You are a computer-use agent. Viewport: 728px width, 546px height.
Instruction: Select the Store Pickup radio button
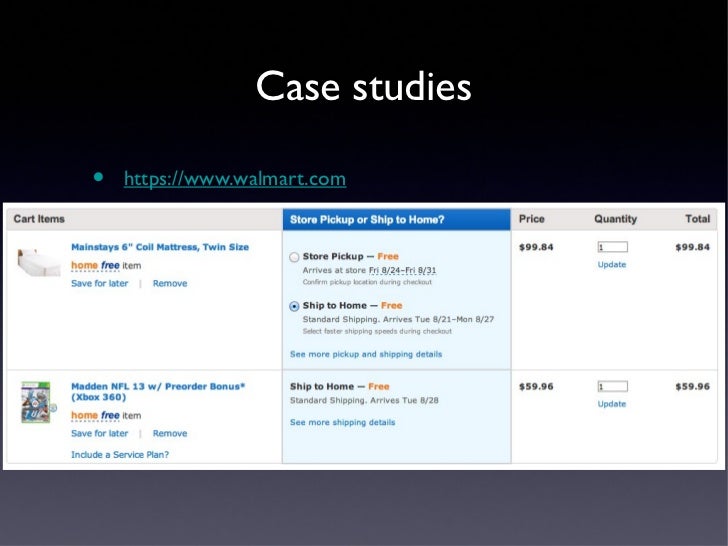coord(294,257)
